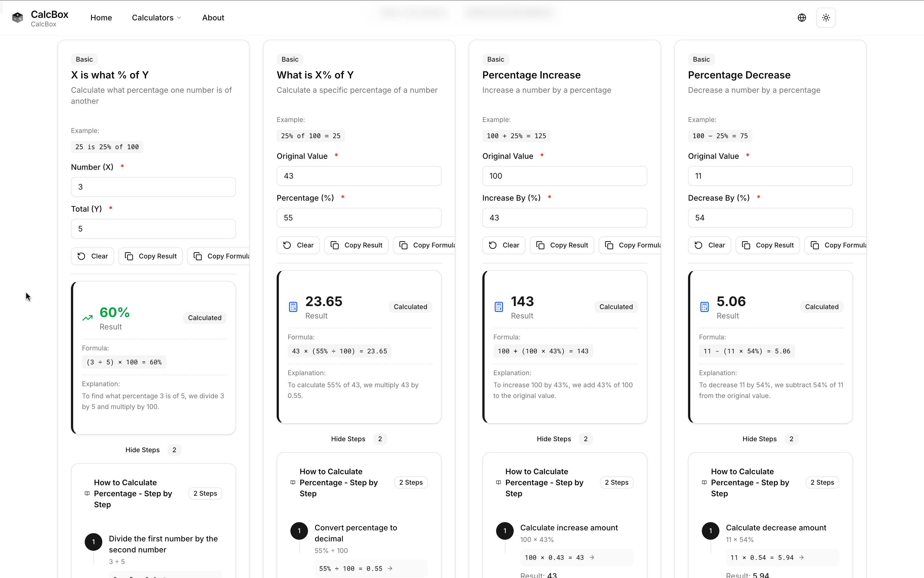The image size is (924, 578).
Task: Click the example 100 − 25% = 75
Action: click(720, 136)
